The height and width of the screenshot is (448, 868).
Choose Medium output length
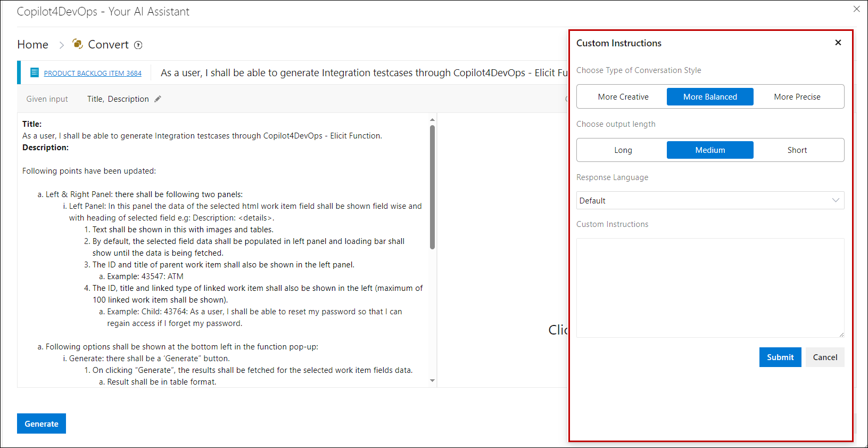tap(710, 150)
